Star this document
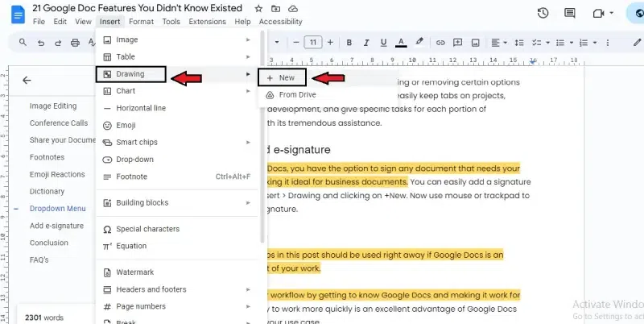 [x=258, y=9]
